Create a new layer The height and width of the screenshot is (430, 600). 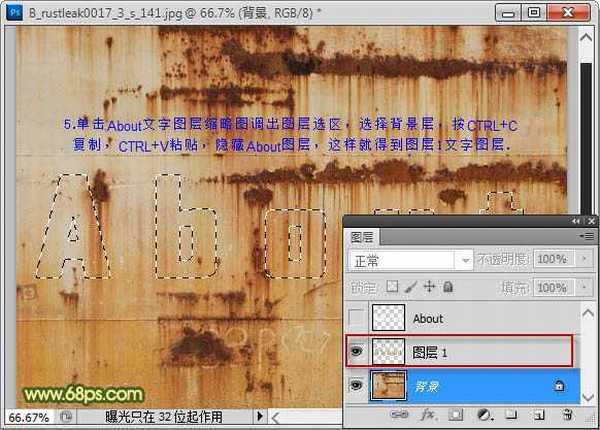(x=540, y=415)
